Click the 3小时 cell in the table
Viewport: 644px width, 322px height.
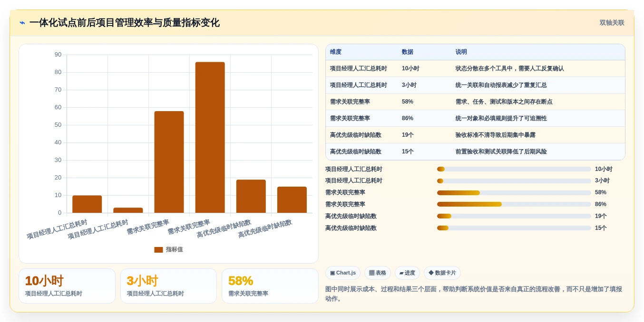[x=409, y=85]
